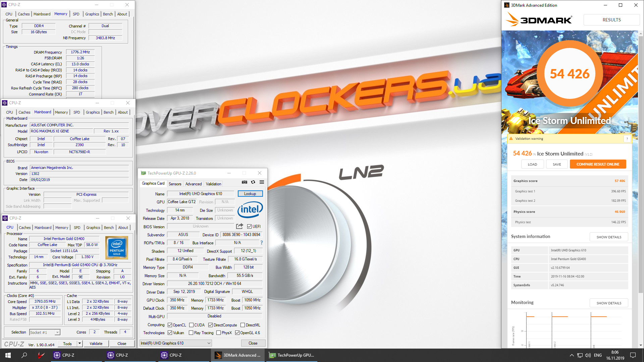Click BIOS version share/export icon
The width and height of the screenshot is (644, 362).
[x=239, y=226]
